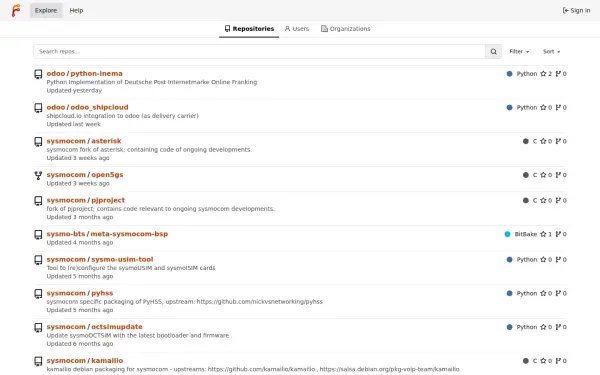This screenshot has height=375, width=600.
Task: Click repo icon beside kamailio
Action: tap(38, 361)
